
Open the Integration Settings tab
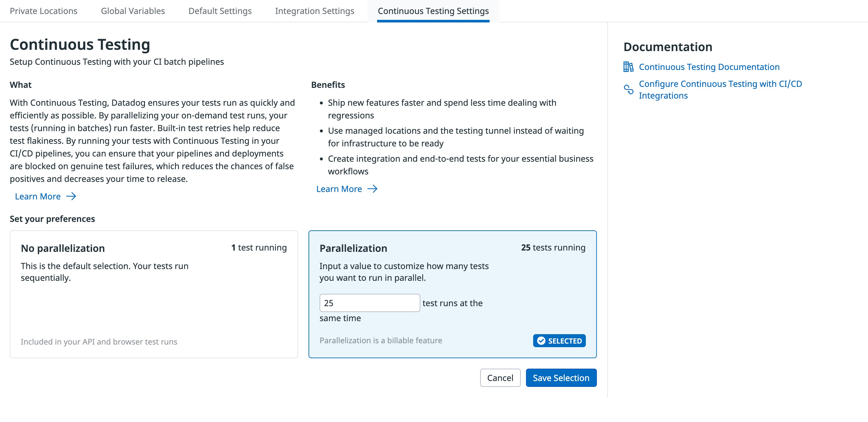pyautogui.click(x=314, y=11)
